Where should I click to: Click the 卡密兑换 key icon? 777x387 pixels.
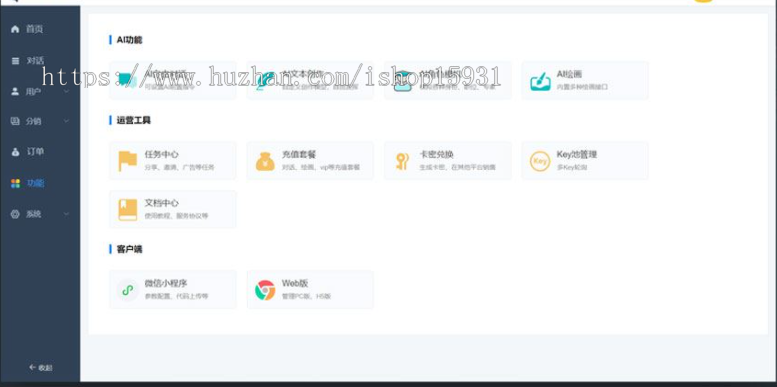(402, 162)
